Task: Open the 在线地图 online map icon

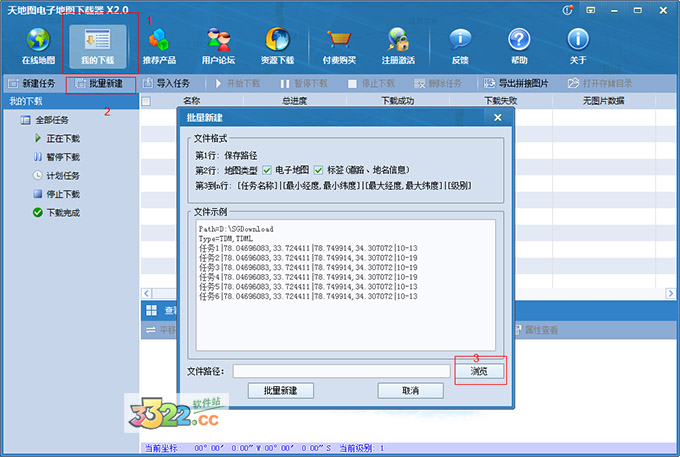Action: click(38, 46)
